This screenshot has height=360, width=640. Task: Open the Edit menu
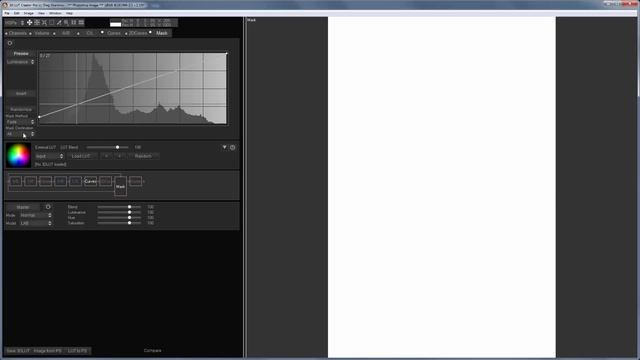[17, 13]
